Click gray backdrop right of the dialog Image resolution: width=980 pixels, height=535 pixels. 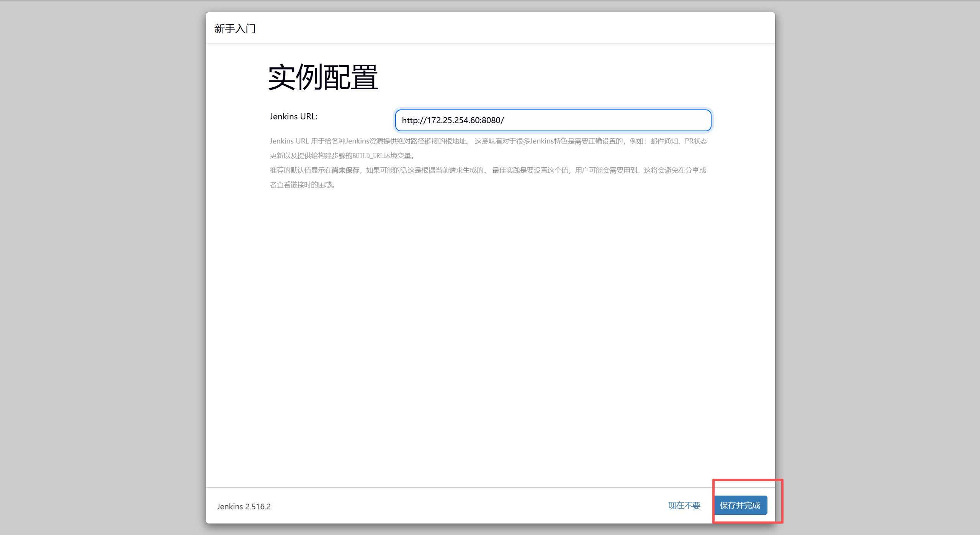point(877,268)
